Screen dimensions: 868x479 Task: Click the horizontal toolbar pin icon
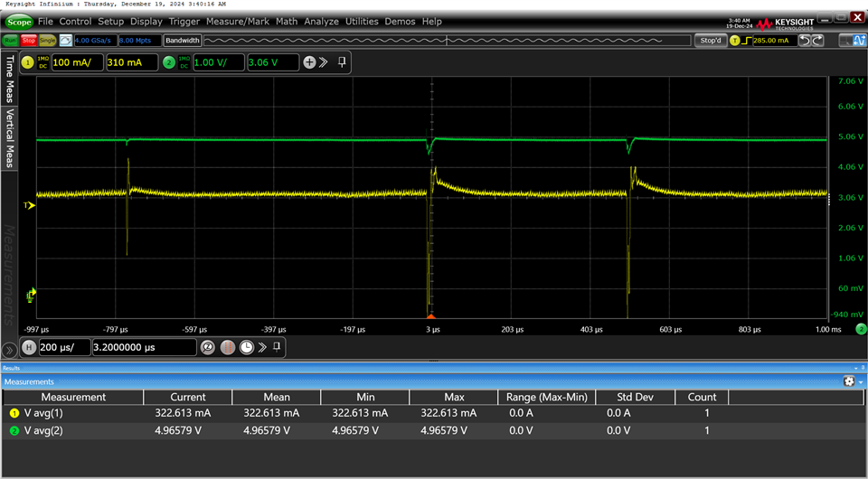pos(277,347)
